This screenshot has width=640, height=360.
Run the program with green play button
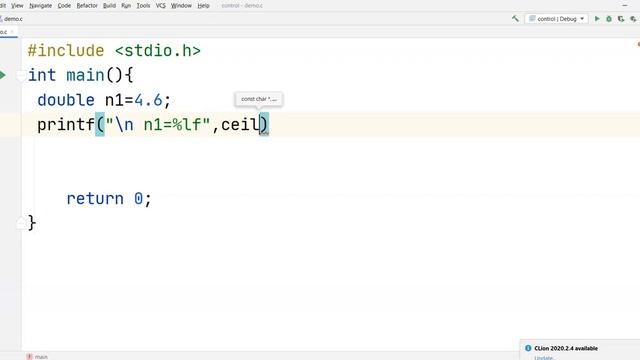click(x=597, y=19)
